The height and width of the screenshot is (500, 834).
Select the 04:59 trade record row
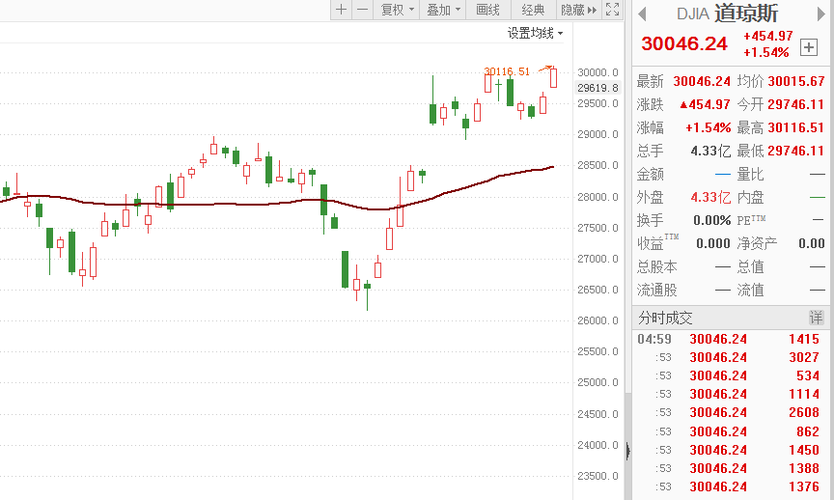click(x=730, y=339)
